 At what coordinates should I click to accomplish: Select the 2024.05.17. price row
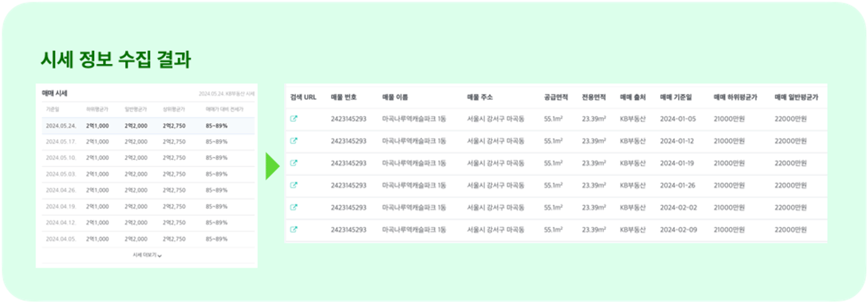(x=148, y=142)
